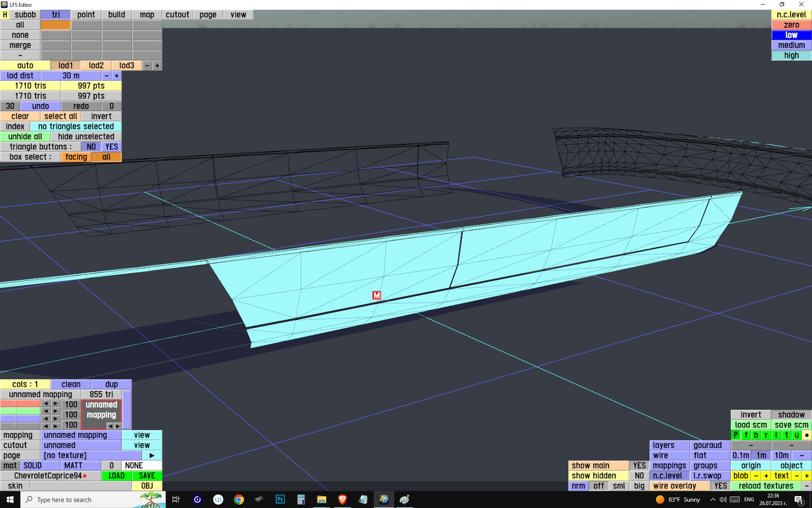The image size is (812, 508).
Task: Open the cutout editing tab
Action: (177, 14)
